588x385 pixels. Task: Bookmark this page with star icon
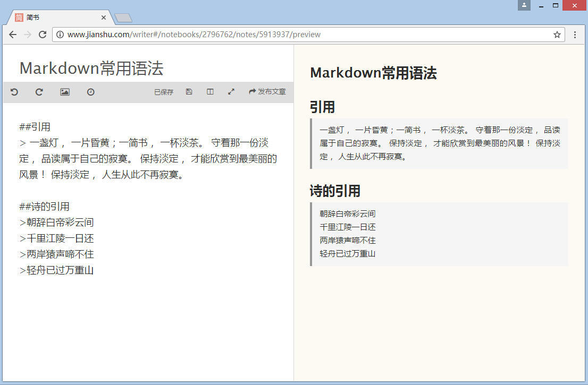coord(557,35)
